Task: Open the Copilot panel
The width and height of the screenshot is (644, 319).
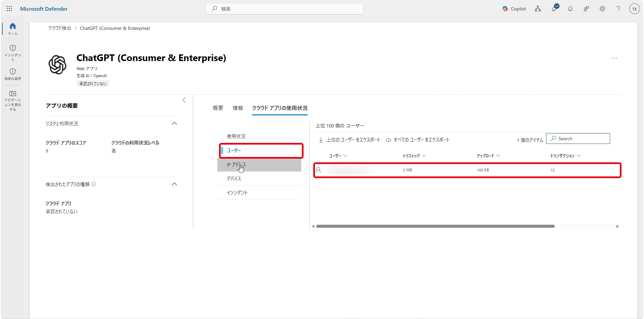Action: (514, 9)
